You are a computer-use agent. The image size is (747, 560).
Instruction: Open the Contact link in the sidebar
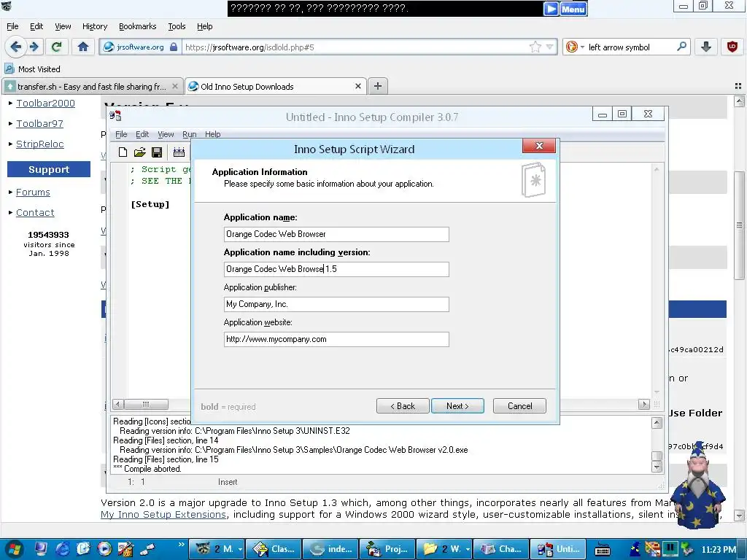(35, 213)
